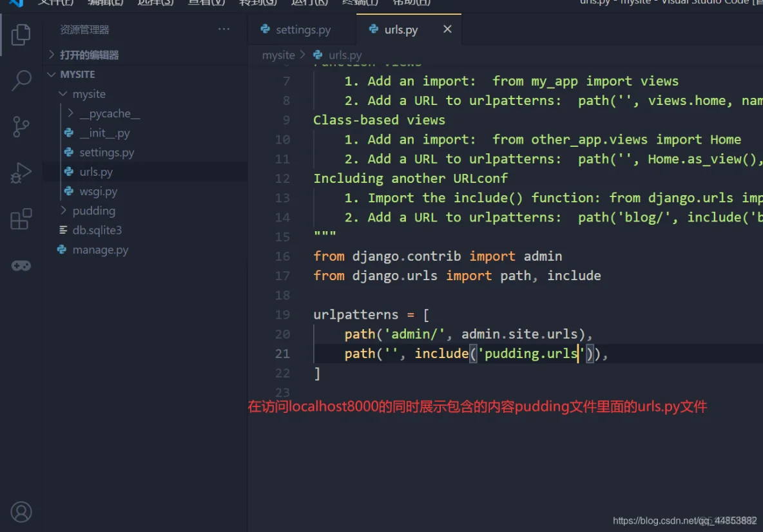The width and height of the screenshot is (763, 532).
Task: Open __init__.py in the explorer
Action: (145, 133)
